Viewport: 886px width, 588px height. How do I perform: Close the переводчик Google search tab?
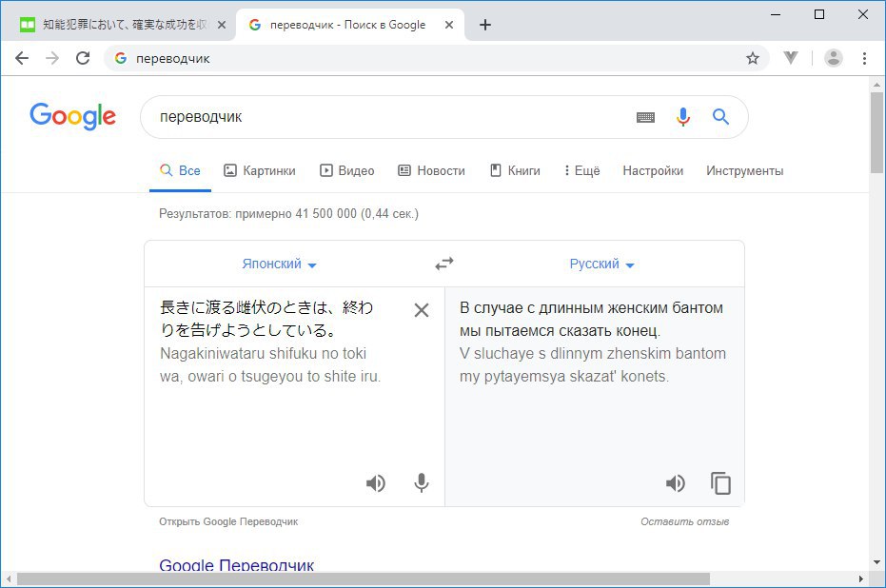click(448, 25)
